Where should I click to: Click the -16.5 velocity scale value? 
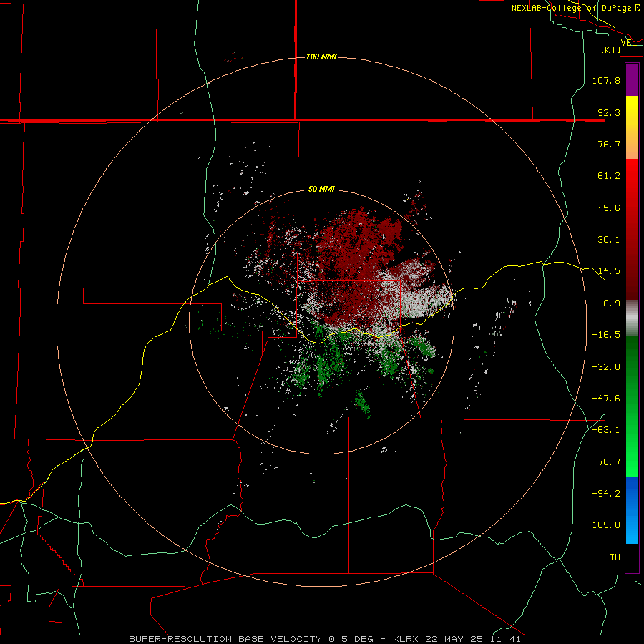click(x=606, y=335)
